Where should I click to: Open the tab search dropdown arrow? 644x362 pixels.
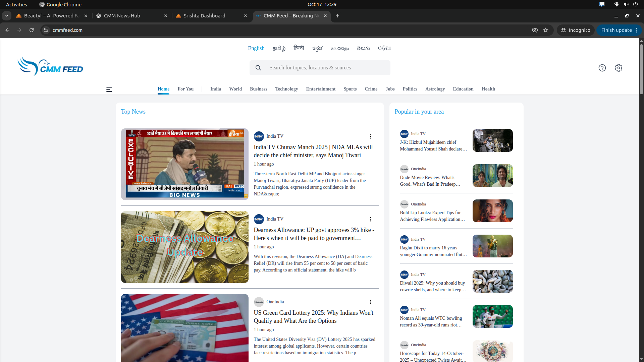[x=7, y=16]
